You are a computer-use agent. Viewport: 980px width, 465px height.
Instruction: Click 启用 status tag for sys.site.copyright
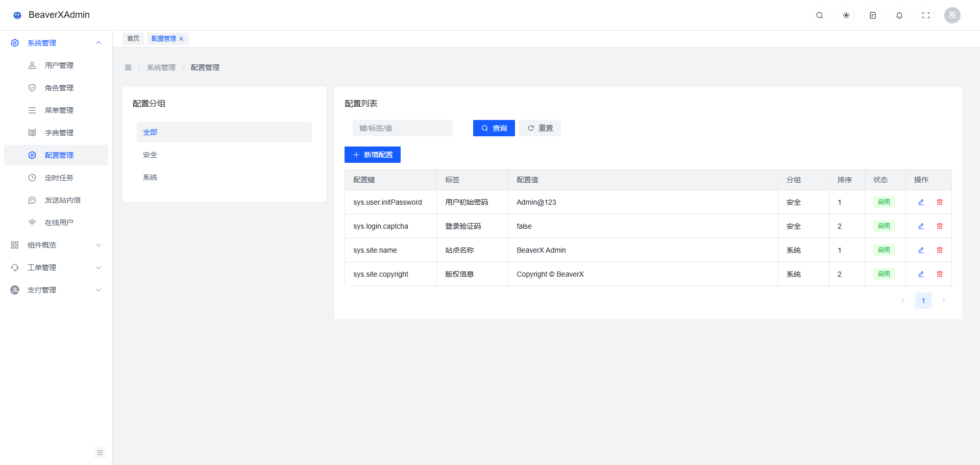(x=884, y=274)
